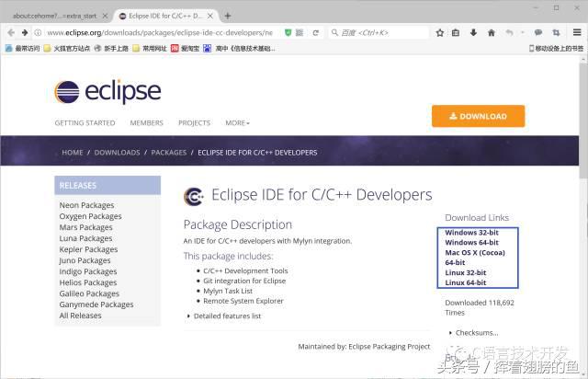
Task: Open the first bookmark bar folder
Action: (x=22, y=49)
